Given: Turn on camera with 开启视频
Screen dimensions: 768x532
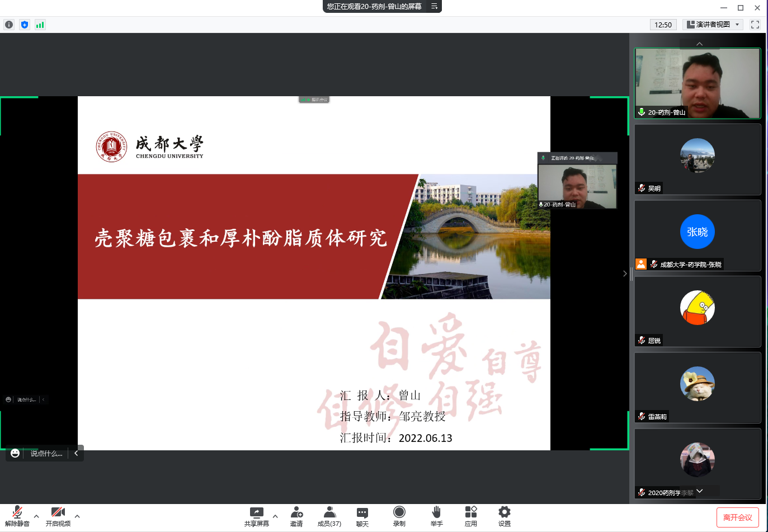Looking at the screenshot, I should click(x=58, y=516).
